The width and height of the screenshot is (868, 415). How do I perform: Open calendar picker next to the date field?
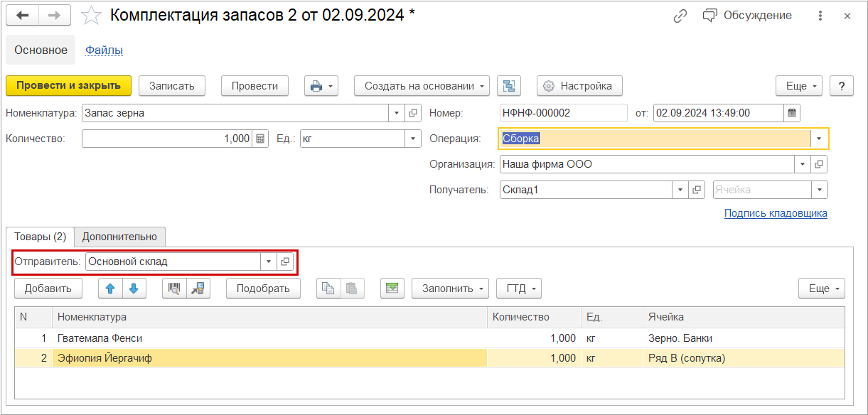[x=792, y=112]
